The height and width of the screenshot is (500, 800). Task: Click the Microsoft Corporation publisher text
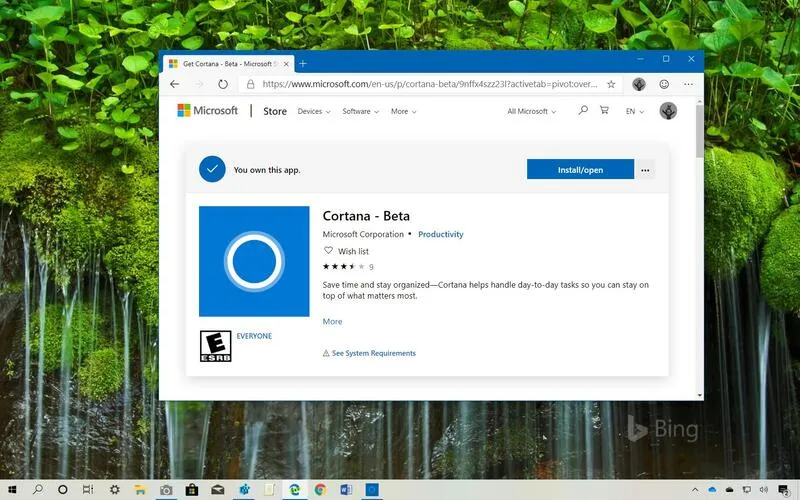[x=363, y=234]
